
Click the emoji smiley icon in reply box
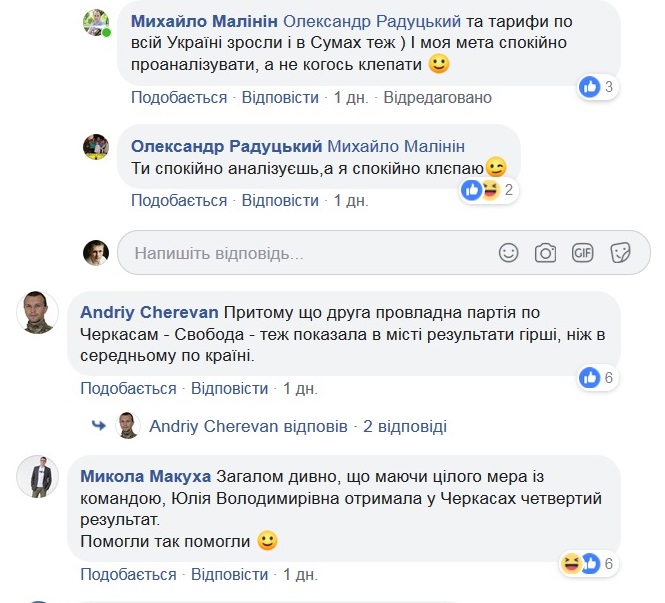[x=509, y=253]
